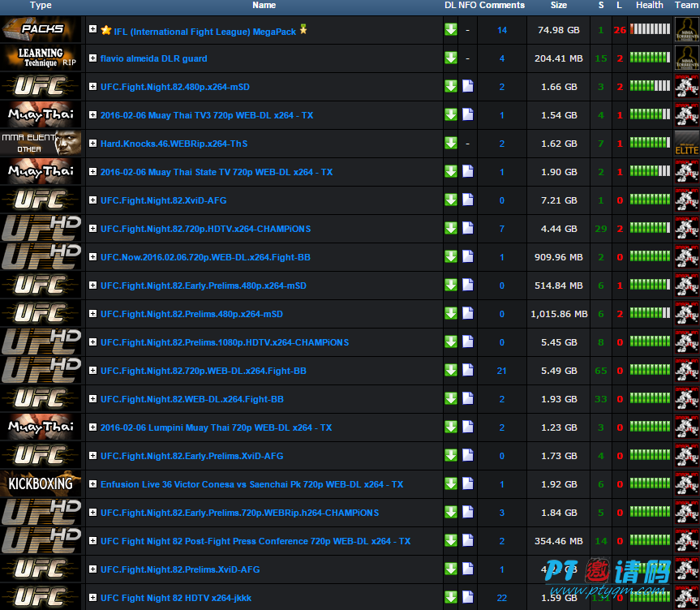
Task: Sort by L leechers column header
Action: (619, 5)
